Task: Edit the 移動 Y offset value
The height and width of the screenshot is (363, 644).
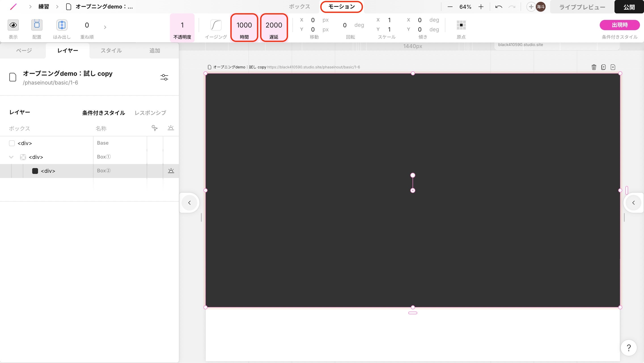Action: 313,30
